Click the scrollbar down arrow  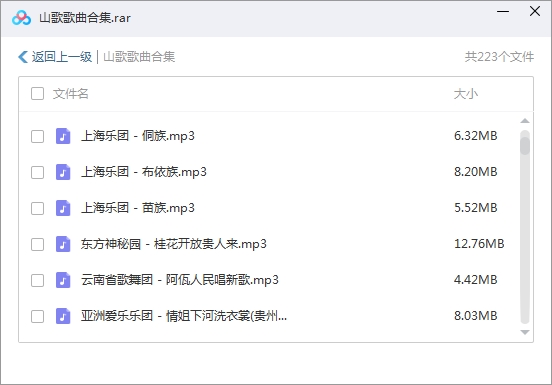coord(525,332)
